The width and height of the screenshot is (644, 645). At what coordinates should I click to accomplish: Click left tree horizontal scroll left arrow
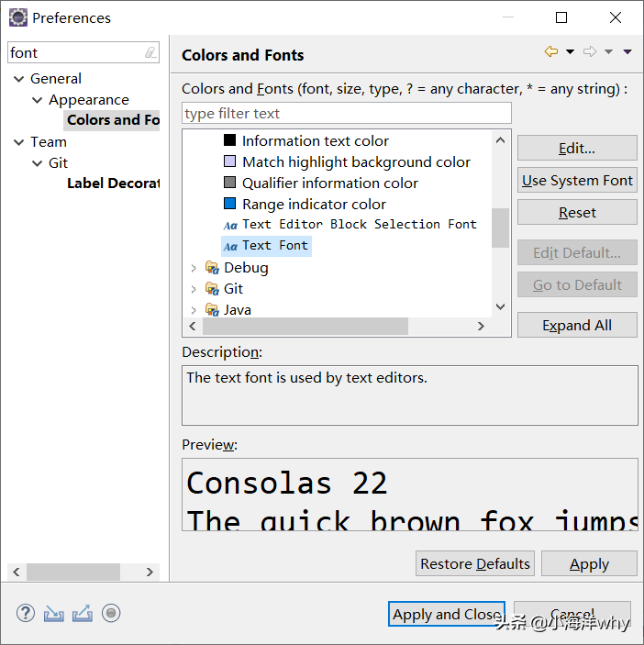17,572
